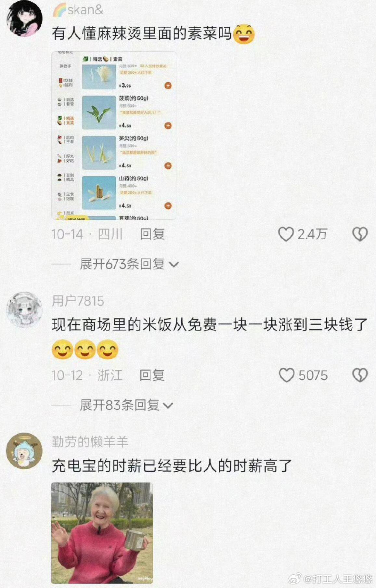This screenshot has width=376, height=588.
Task: Dislike the 用户7815 comment with broken heart
Action: coord(360,375)
